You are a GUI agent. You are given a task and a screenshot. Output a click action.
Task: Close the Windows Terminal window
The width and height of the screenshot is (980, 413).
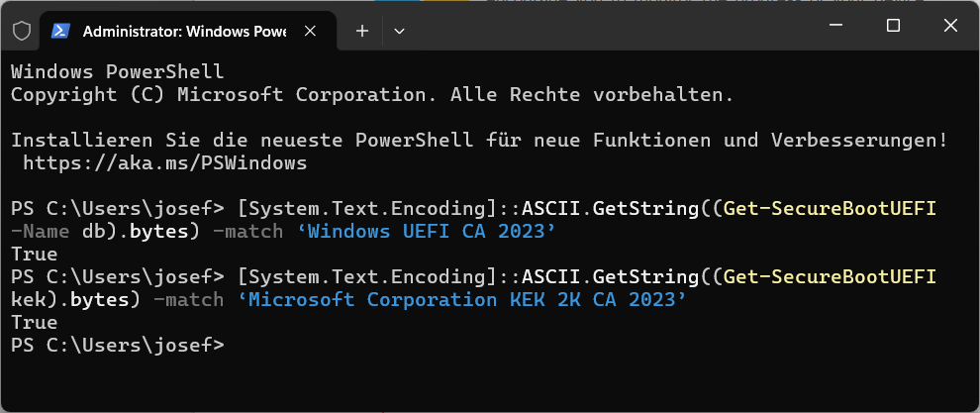click(x=947, y=27)
